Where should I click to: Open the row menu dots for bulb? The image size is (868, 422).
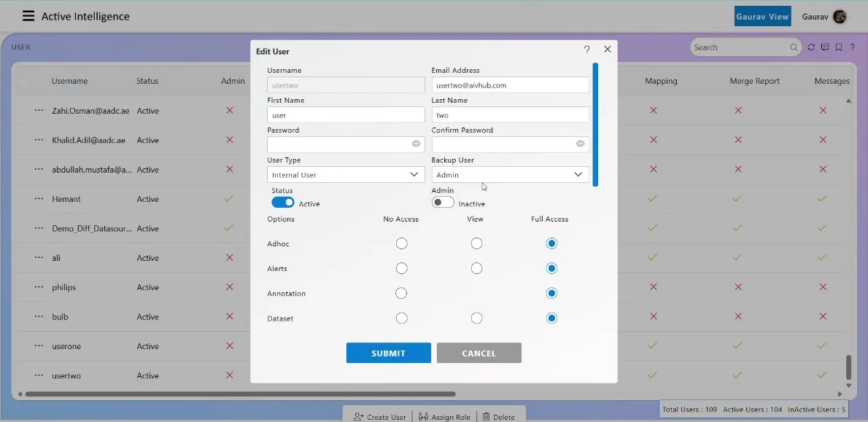coord(39,316)
